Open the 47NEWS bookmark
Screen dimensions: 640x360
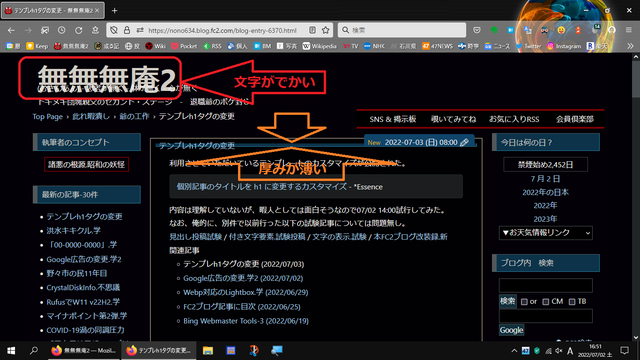pyautogui.click(x=437, y=46)
